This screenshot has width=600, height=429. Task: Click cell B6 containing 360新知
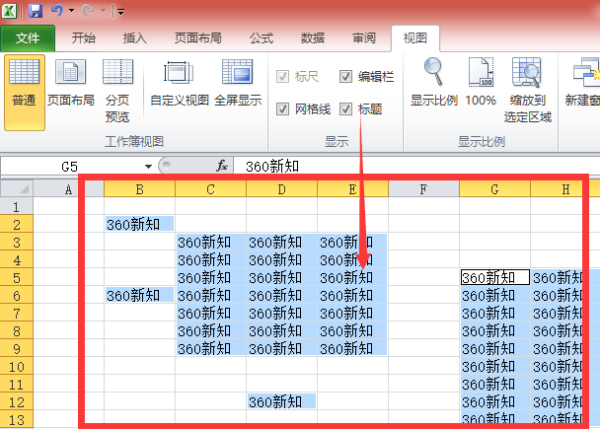(x=139, y=295)
